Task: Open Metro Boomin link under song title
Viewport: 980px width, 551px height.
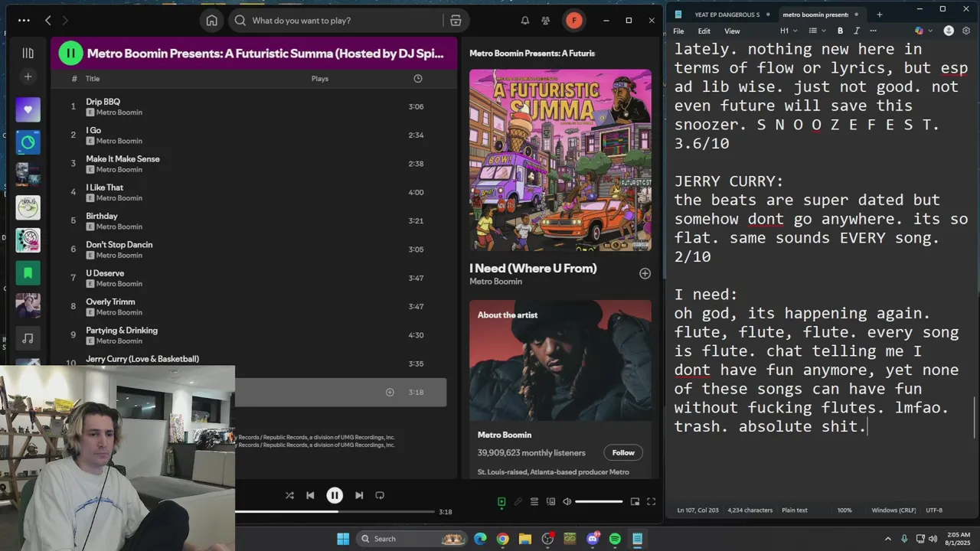Action: point(495,282)
